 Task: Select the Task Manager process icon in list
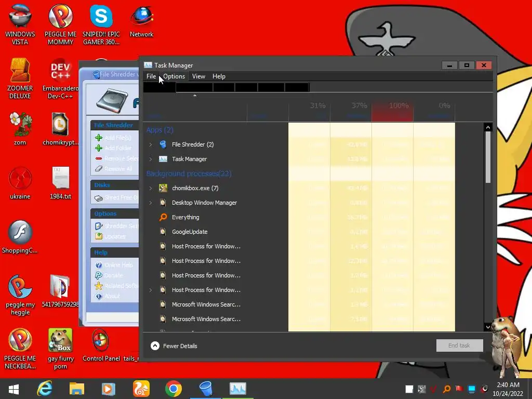(163, 159)
